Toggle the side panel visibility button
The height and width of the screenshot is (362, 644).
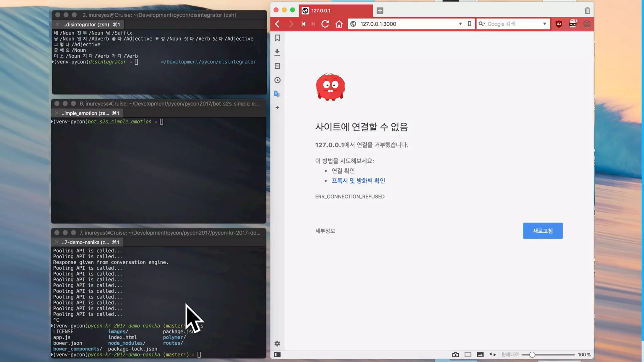(277, 354)
